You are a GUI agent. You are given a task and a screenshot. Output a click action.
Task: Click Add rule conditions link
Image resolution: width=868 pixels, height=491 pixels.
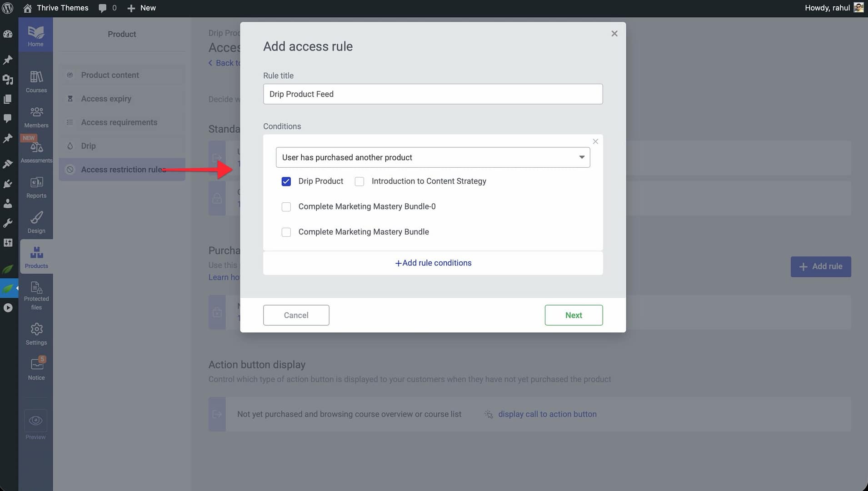point(433,263)
